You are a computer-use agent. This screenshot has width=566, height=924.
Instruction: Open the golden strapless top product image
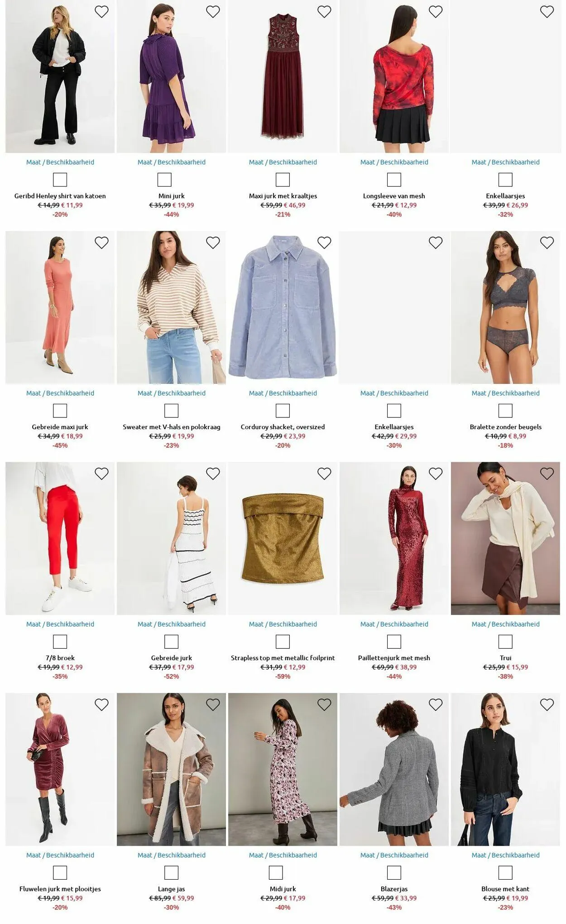coord(283,538)
